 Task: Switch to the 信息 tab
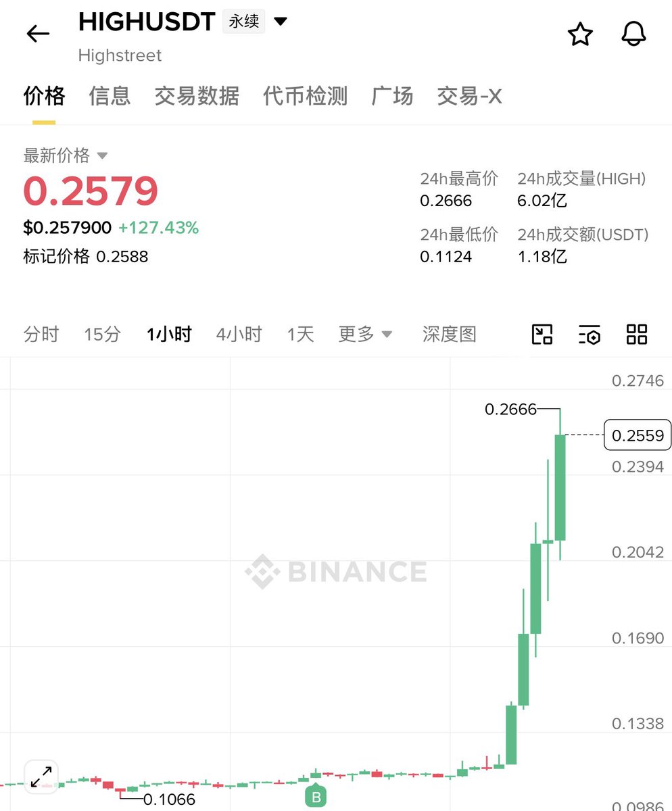[x=110, y=96]
